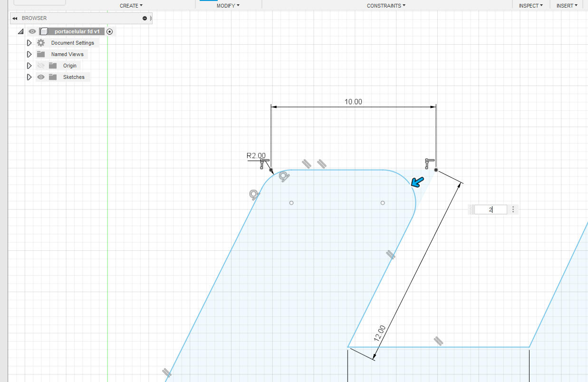
Task: Collapse the portacelular fd v1 root node
Action: point(20,31)
